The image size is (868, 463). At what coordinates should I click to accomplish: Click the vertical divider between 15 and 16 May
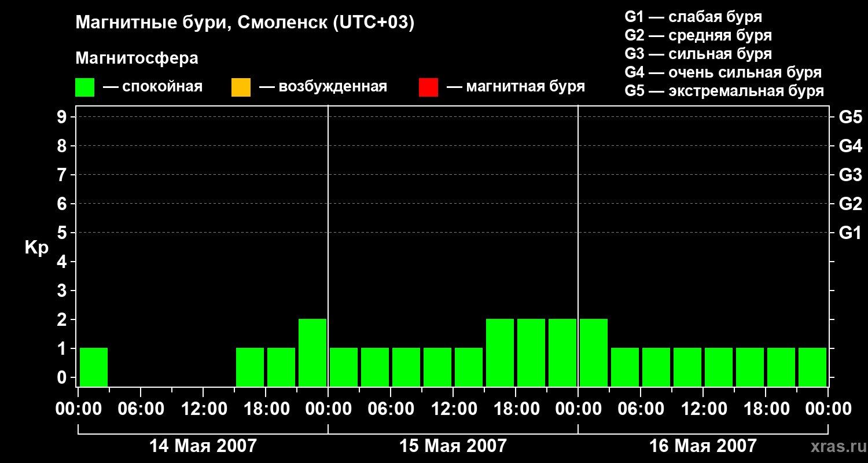point(578,246)
